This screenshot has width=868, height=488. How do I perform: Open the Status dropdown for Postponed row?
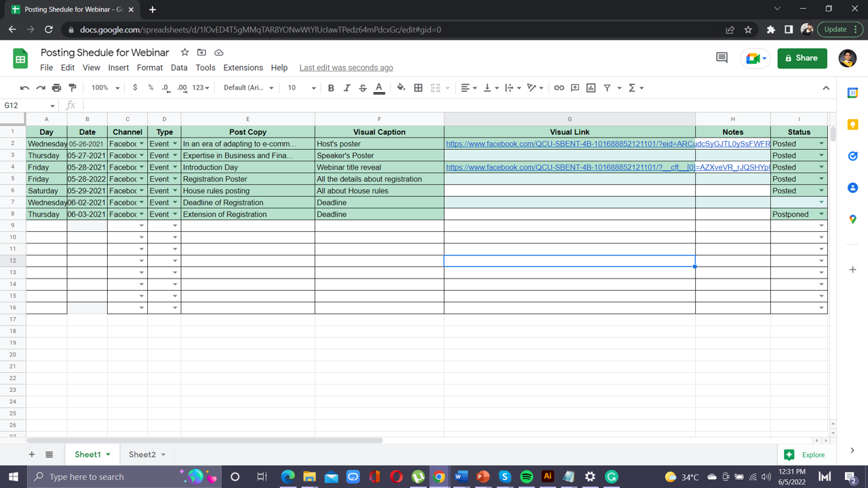821,214
